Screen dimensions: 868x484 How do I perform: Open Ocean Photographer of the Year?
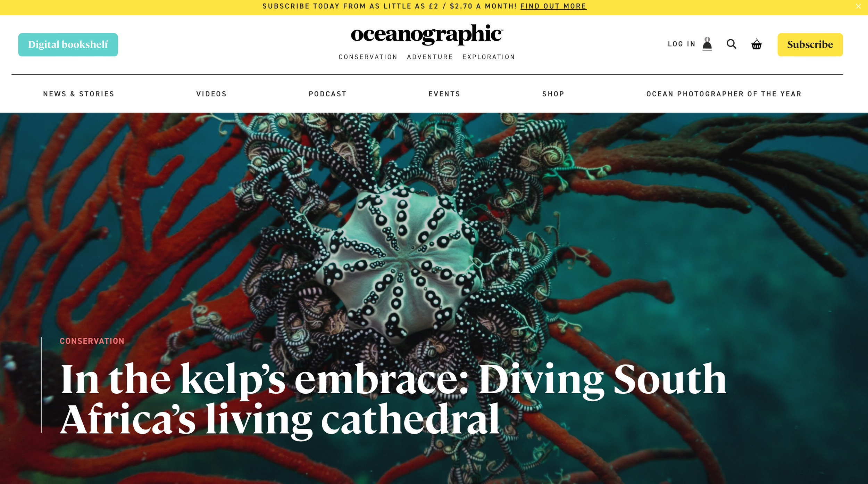[x=724, y=94]
